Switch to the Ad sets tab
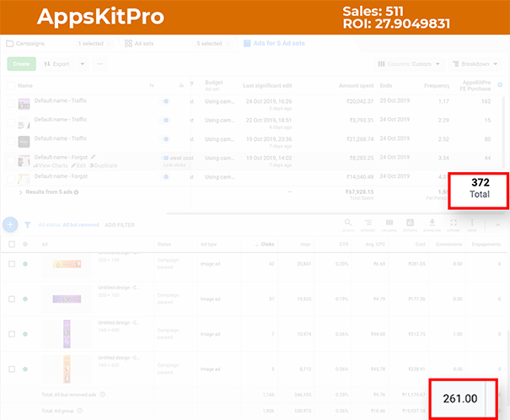The height and width of the screenshot is (420, 510). (139, 43)
